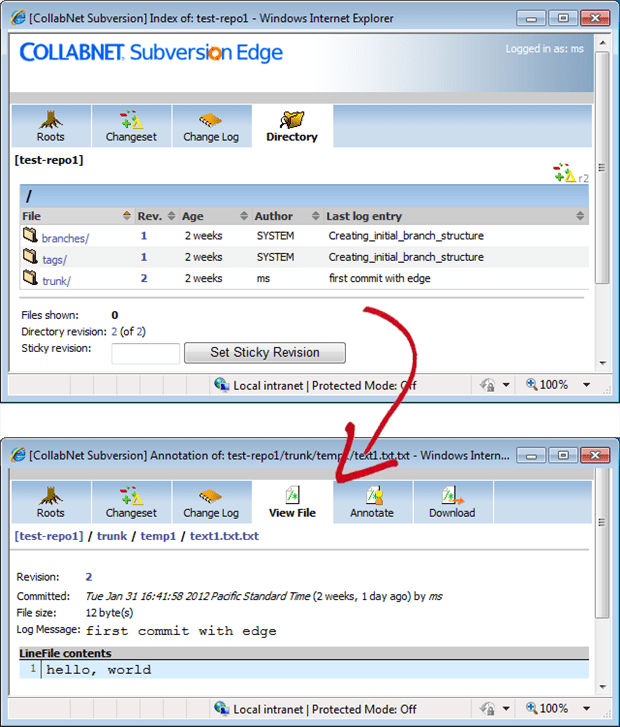
Task: Click 'first commit with edge' log entry in trunk row
Action: [x=380, y=278]
